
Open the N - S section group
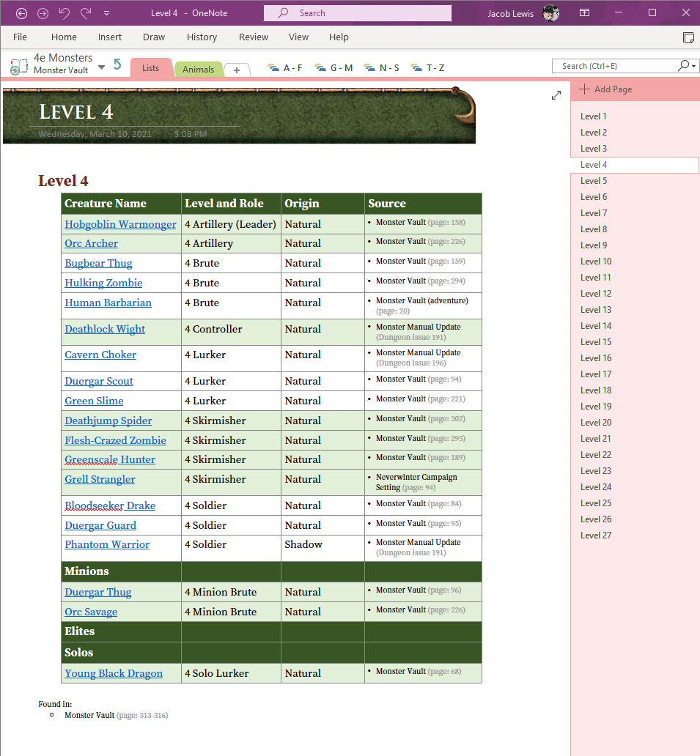click(x=382, y=68)
